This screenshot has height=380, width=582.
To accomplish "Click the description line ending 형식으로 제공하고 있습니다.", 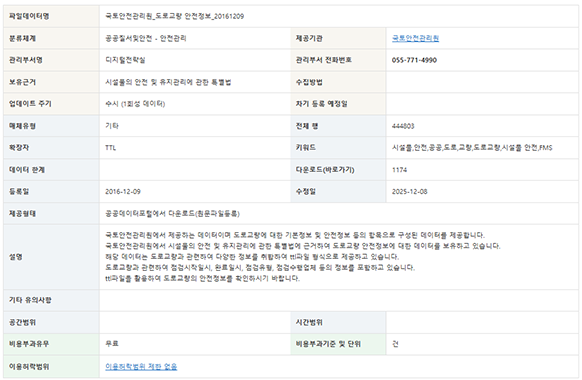I will point(252,256).
